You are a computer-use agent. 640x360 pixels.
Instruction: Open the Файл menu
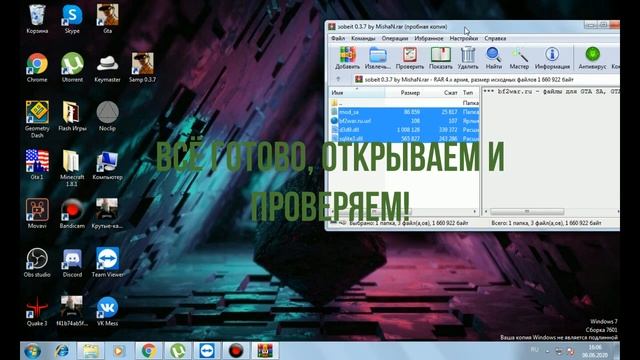[x=338, y=38]
